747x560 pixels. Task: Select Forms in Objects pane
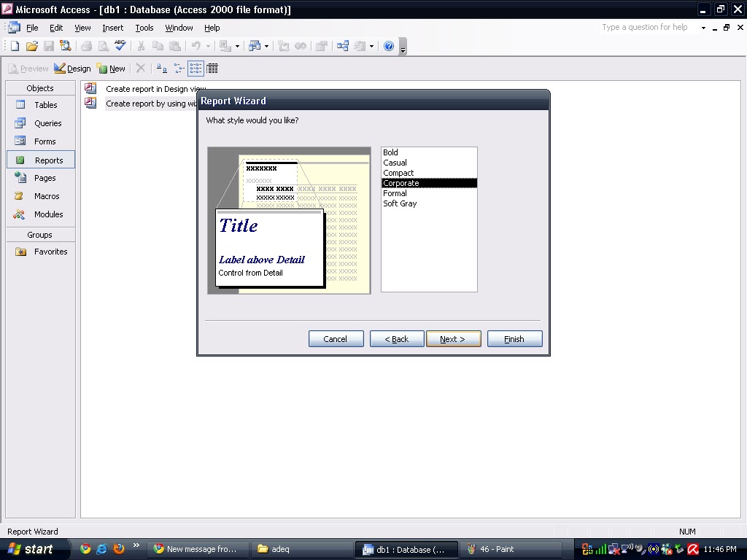[41, 141]
